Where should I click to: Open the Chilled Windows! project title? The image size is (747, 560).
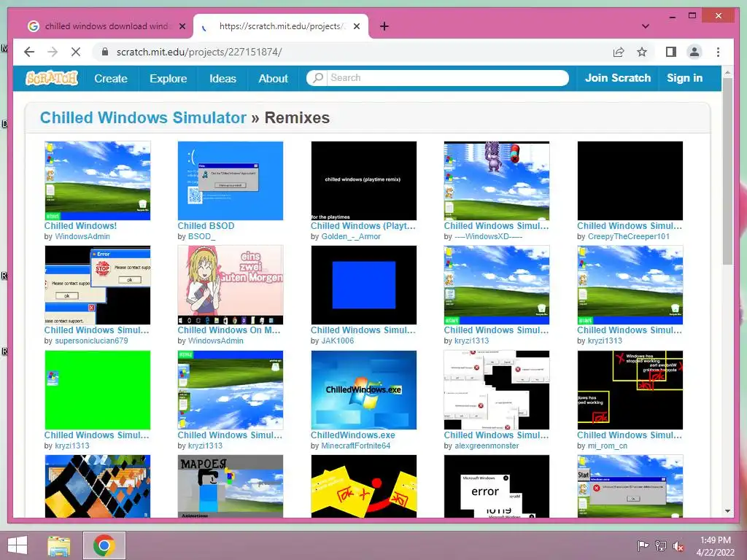coord(80,226)
